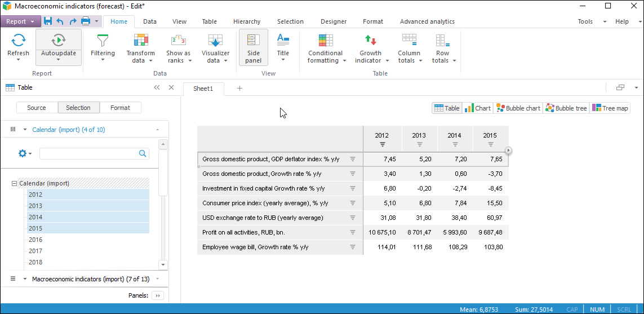
Task: Open the Filtering tool
Action: coord(103,41)
